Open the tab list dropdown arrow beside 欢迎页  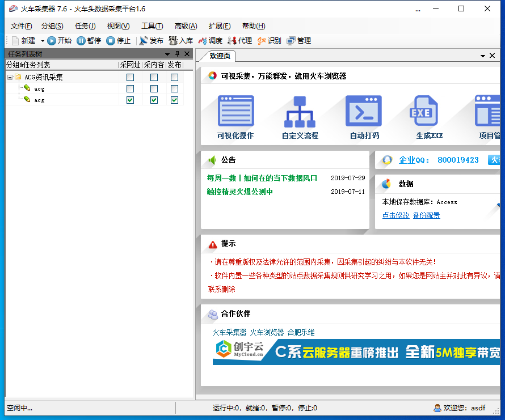[x=482, y=56]
